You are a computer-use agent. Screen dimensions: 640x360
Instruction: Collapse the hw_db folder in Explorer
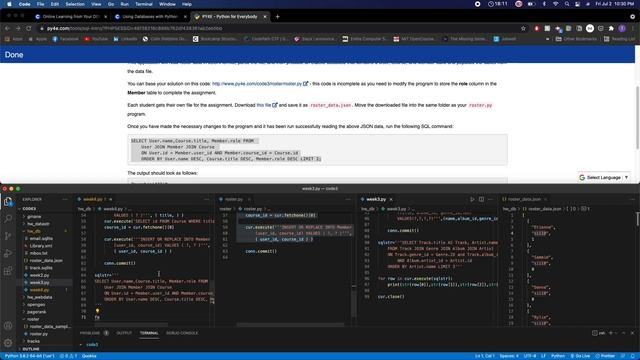(x=33, y=231)
